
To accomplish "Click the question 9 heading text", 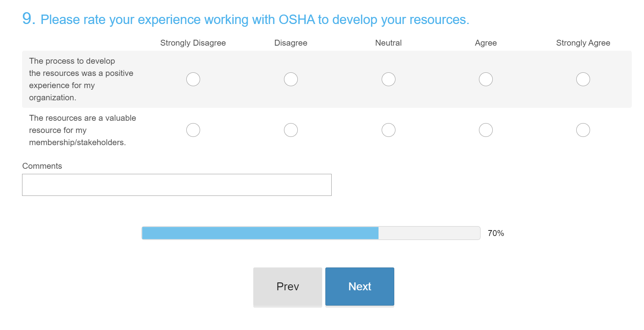I will pos(254,19).
